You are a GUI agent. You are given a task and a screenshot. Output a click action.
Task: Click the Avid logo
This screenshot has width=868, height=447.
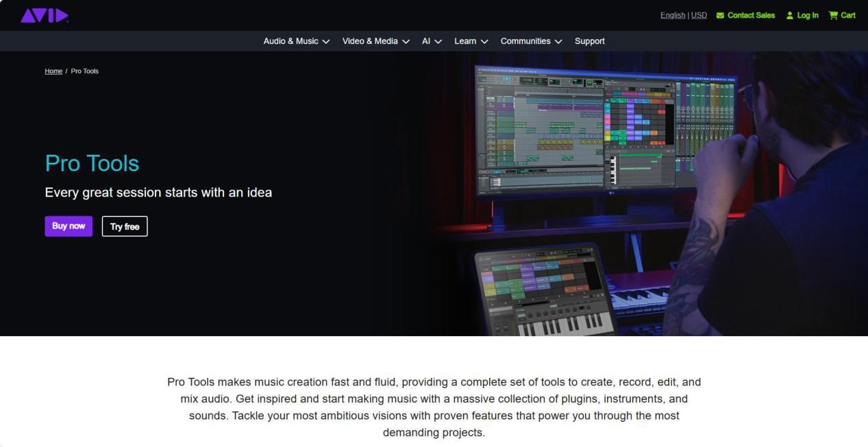pos(45,15)
